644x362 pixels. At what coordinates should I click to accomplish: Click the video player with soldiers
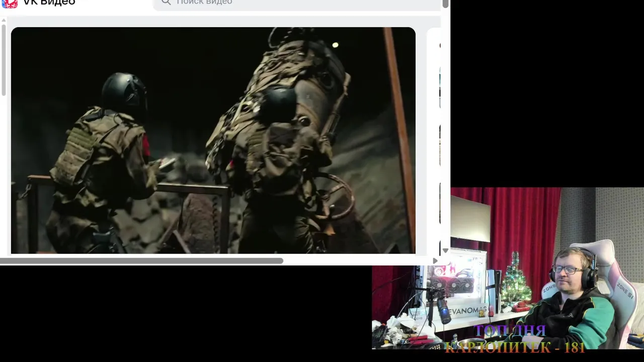tap(213, 140)
